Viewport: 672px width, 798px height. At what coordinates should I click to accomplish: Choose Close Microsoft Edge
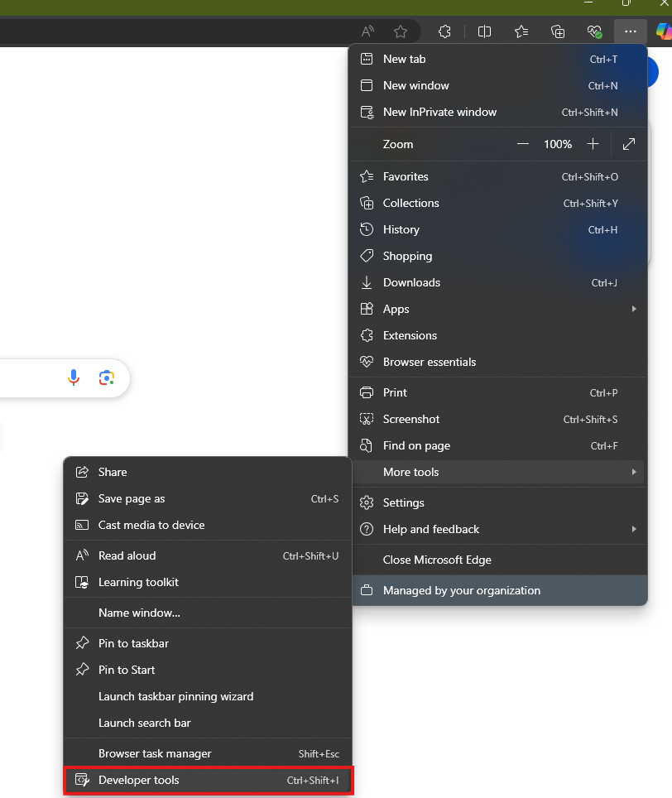tap(437, 560)
